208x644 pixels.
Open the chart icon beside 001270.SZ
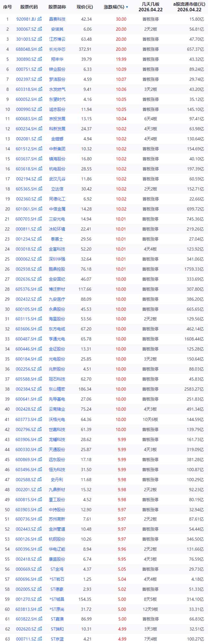coord(40,599)
